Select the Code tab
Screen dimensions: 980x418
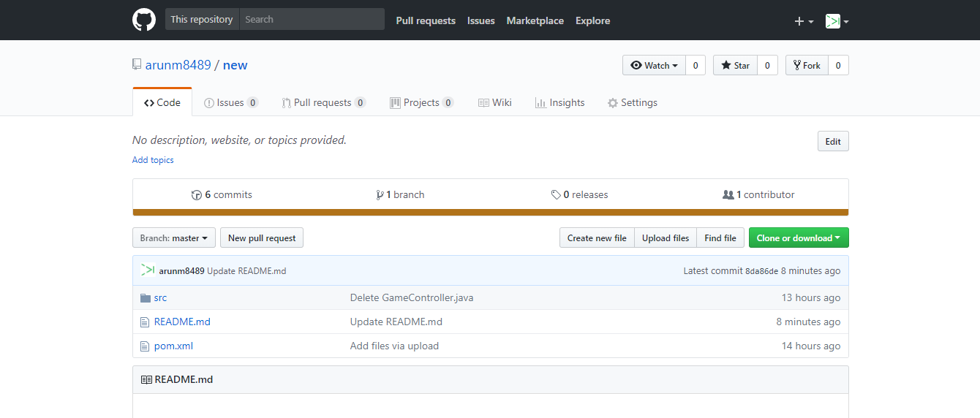[x=162, y=102]
